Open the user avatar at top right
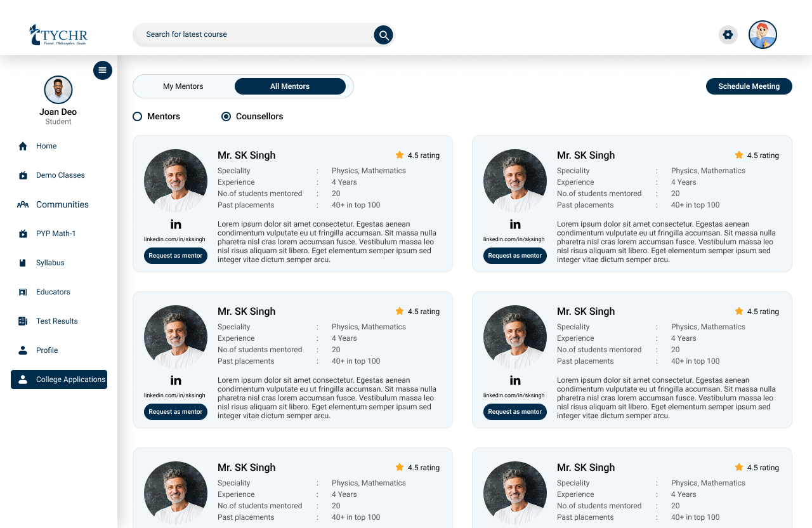Image resolution: width=812 pixels, height=528 pixels. (763, 35)
